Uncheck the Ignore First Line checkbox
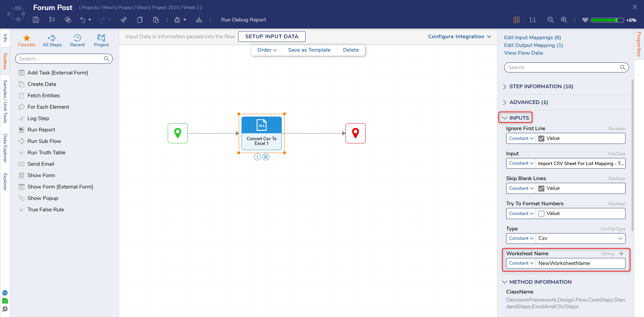Image resolution: width=644 pixels, height=317 pixels. coord(541,139)
